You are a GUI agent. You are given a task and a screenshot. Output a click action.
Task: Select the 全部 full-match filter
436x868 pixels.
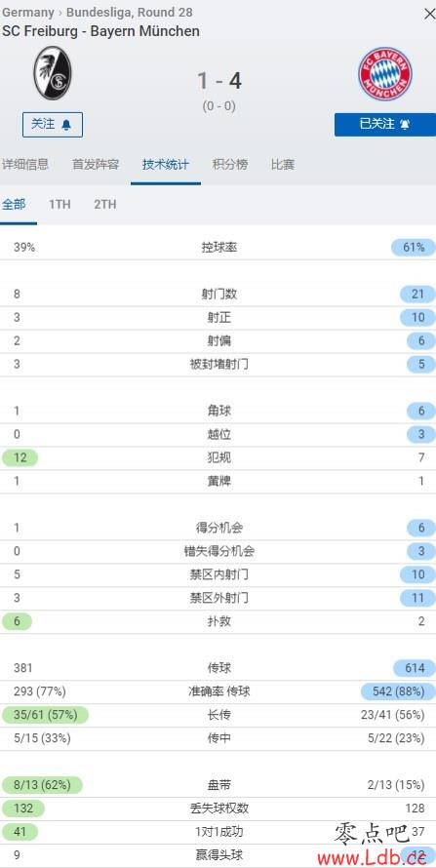14,204
